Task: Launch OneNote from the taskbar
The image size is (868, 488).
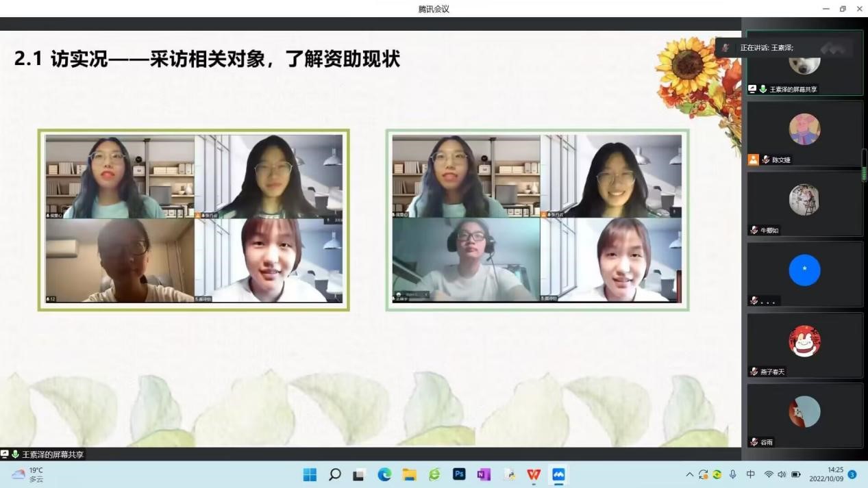Action: click(x=484, y=474)
